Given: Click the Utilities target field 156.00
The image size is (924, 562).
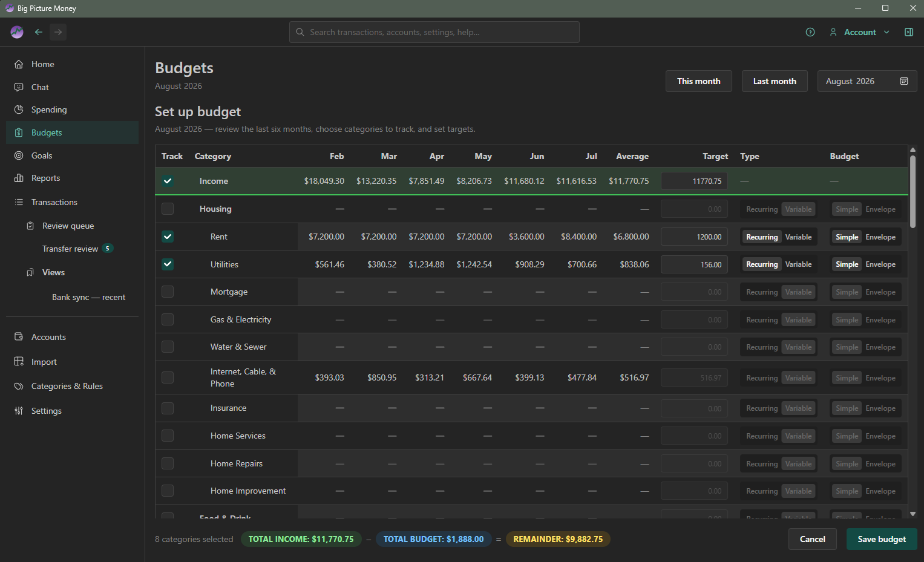Looking at the screenshot, I should point(694,264).
